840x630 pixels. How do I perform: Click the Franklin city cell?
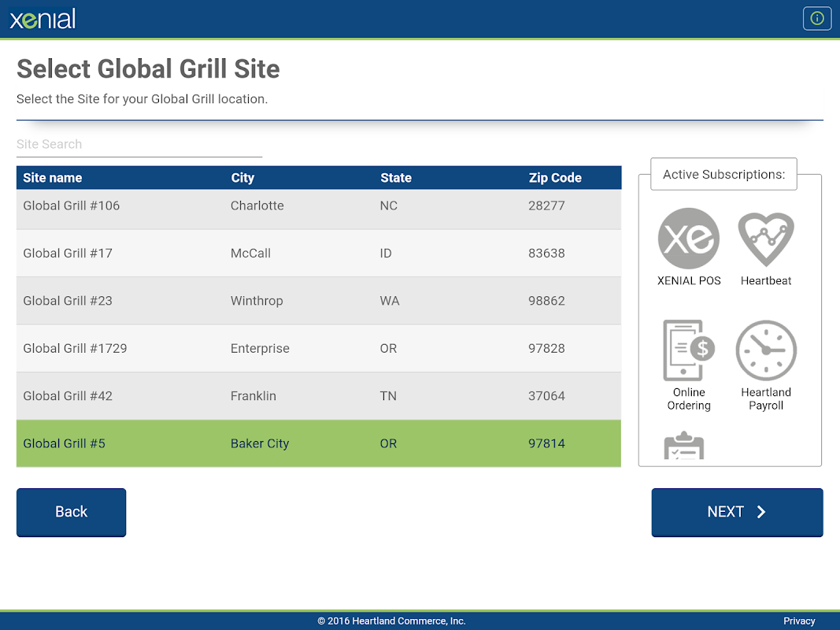click(x=253, y=396)
